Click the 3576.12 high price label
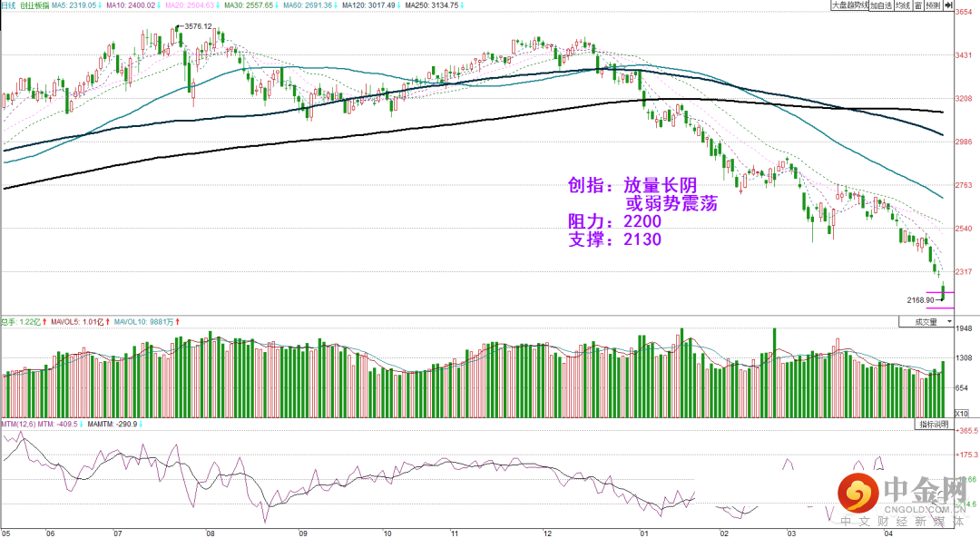980x538 pixels. 198,26
